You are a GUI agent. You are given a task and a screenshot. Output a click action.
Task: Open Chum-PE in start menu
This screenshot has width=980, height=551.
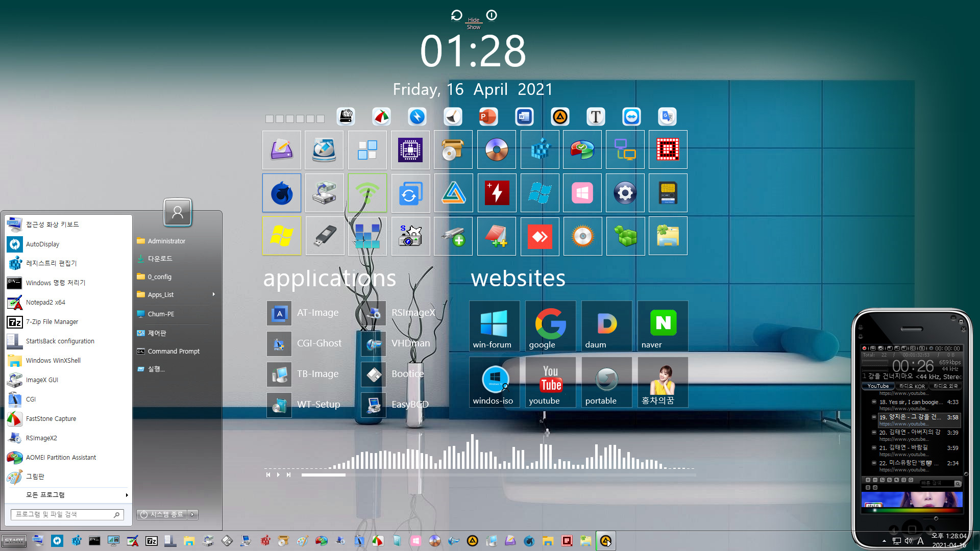tap(176, 314)
